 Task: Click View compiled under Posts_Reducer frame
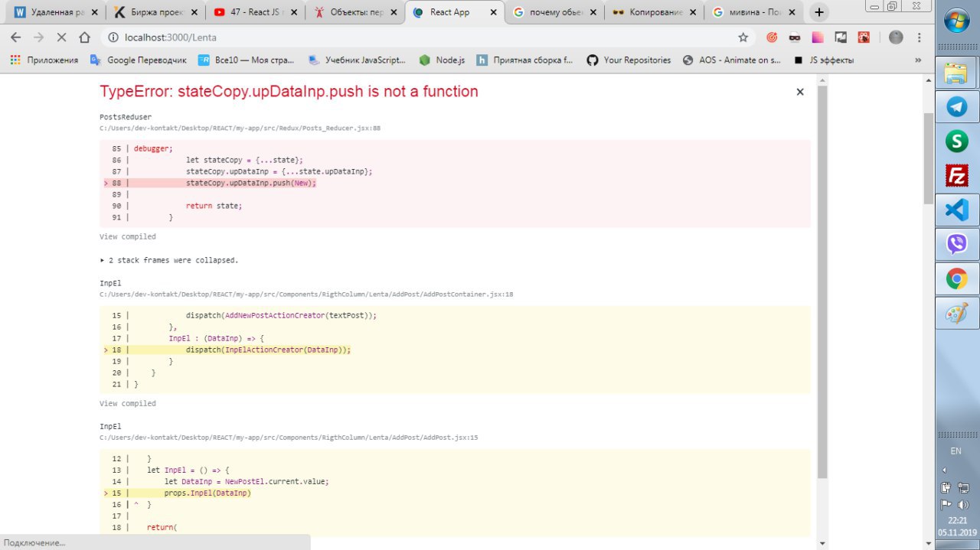click(x=127, y=237)
